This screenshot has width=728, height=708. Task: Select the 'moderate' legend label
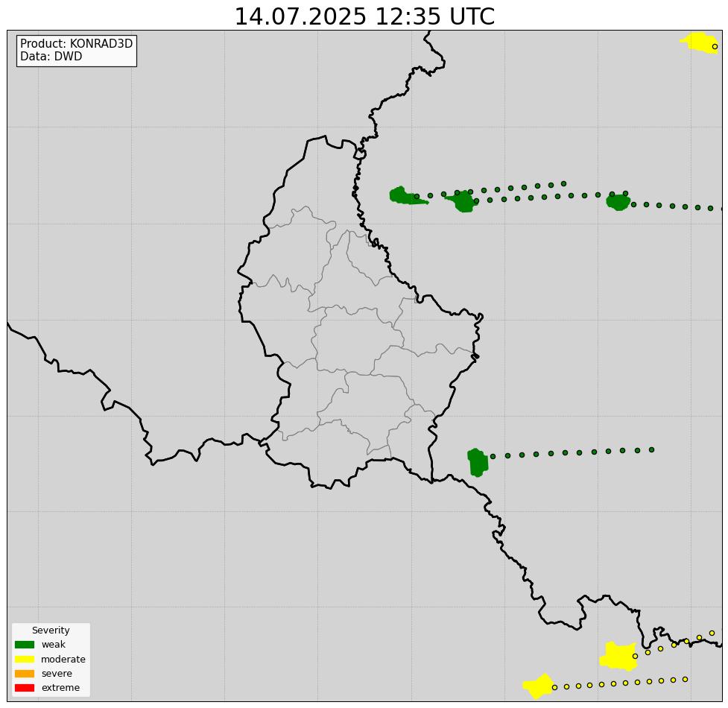pos(63,660)
